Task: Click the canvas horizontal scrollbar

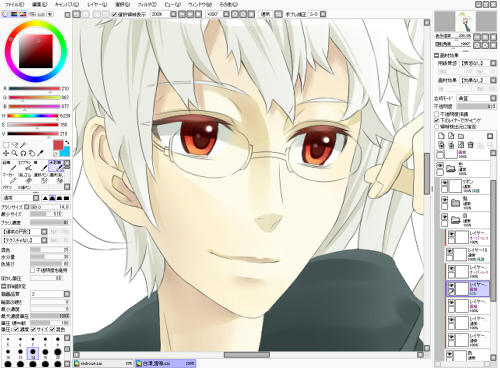Action: pos(248,355)
